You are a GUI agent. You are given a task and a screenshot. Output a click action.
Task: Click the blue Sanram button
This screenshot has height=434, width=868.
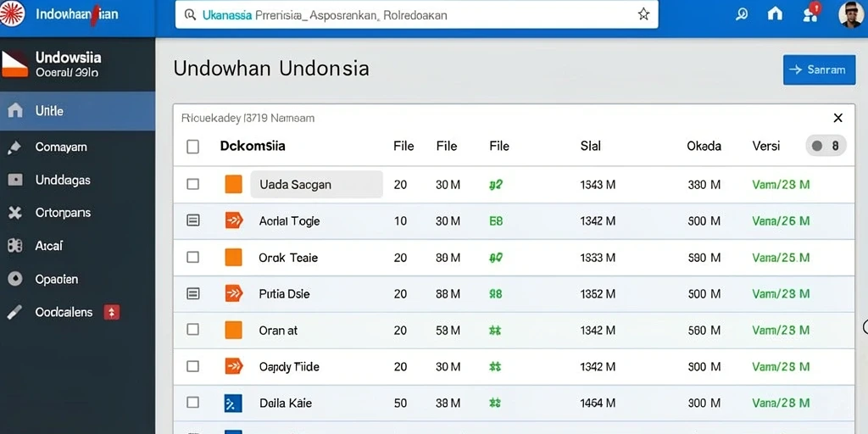point(820,70)
